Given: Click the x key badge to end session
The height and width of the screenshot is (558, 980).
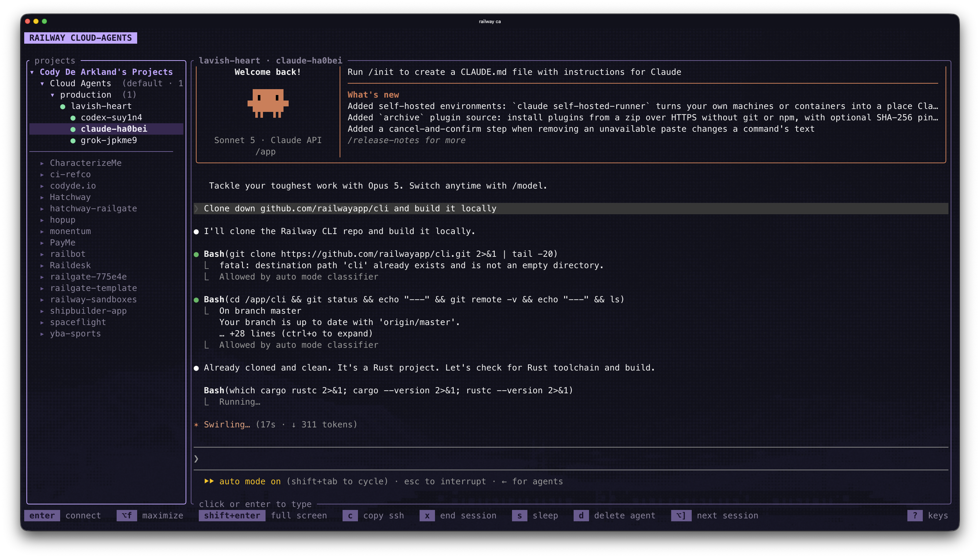Looking at the screenshot, I should 427,516.
